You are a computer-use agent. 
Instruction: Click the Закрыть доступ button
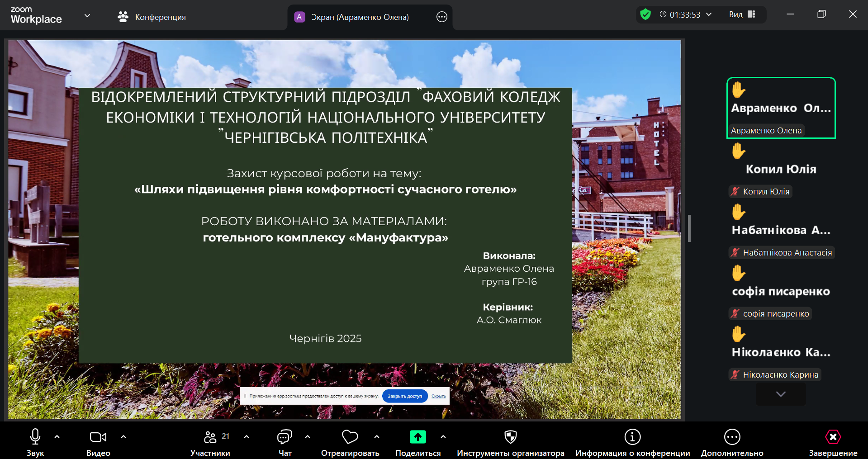click(x=404, y=396)
